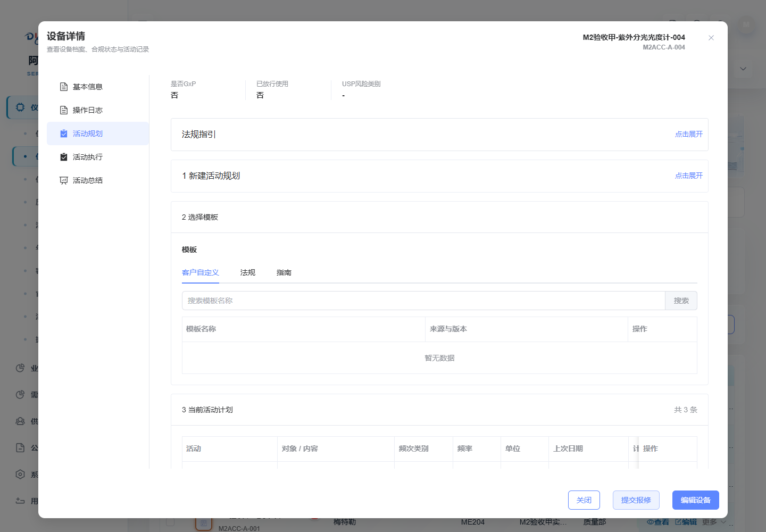
Task: Click the background sidebar pie chart icon 需
Action: tap(20, 395)
